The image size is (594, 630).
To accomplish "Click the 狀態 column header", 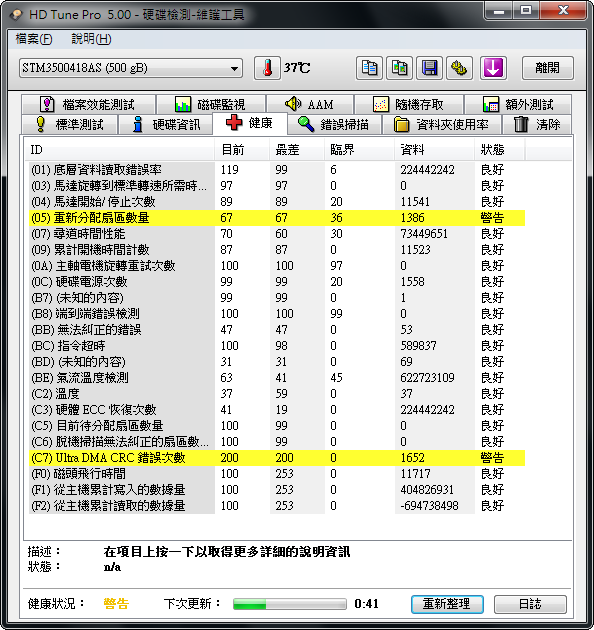I will pyautogui.click(x=500, y=150).
